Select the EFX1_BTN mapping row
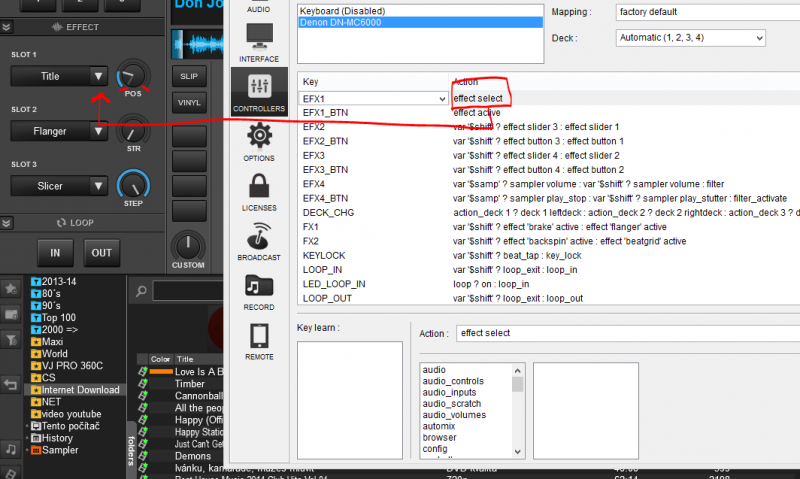This screenshot has width=800, height=479. tap(549, 113)
